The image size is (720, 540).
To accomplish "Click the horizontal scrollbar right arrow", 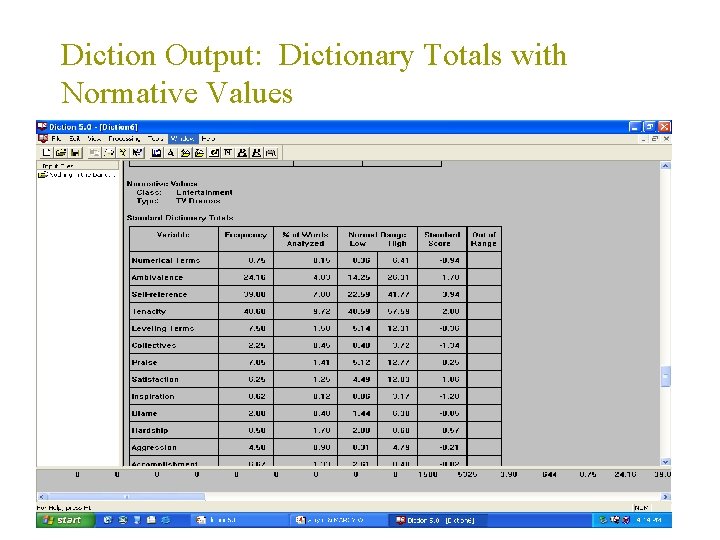I will click(x=665, y=497).
